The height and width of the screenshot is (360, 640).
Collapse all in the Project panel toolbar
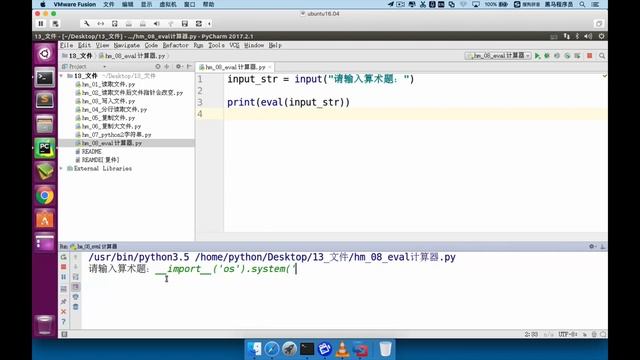[167, 67]
